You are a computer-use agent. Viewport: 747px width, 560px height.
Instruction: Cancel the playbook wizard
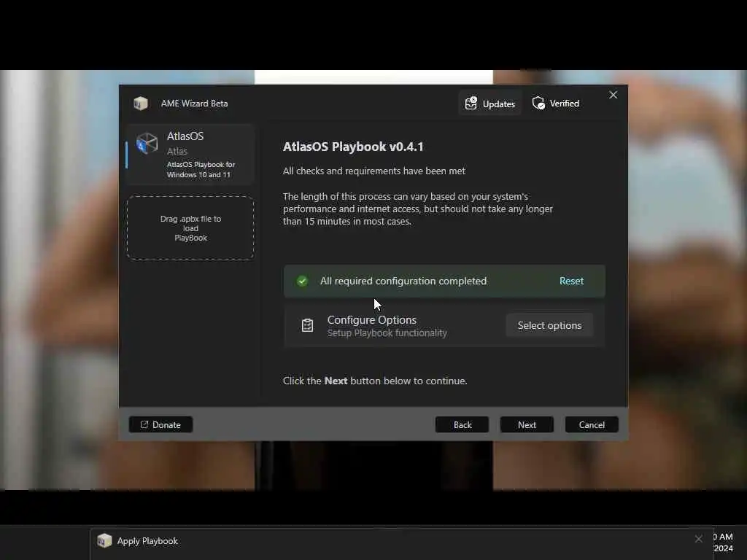click(x=592, y=425)
